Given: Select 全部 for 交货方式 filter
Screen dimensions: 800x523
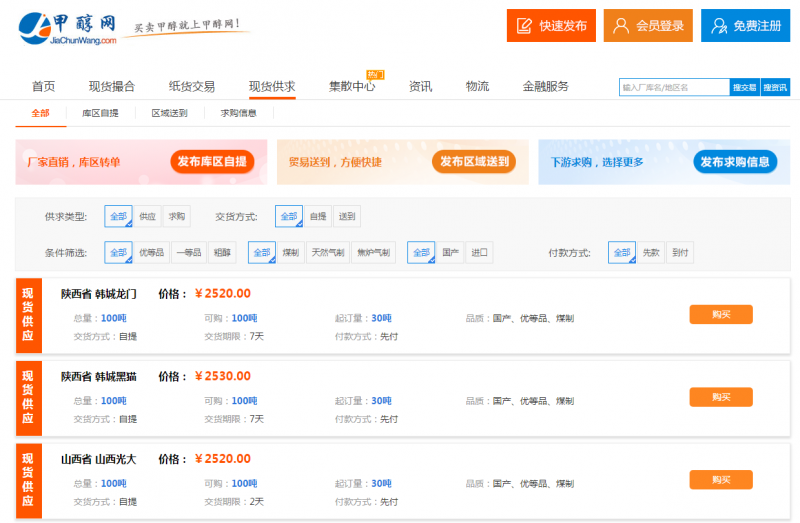Looking at the screenshot, I should (289, 216).
